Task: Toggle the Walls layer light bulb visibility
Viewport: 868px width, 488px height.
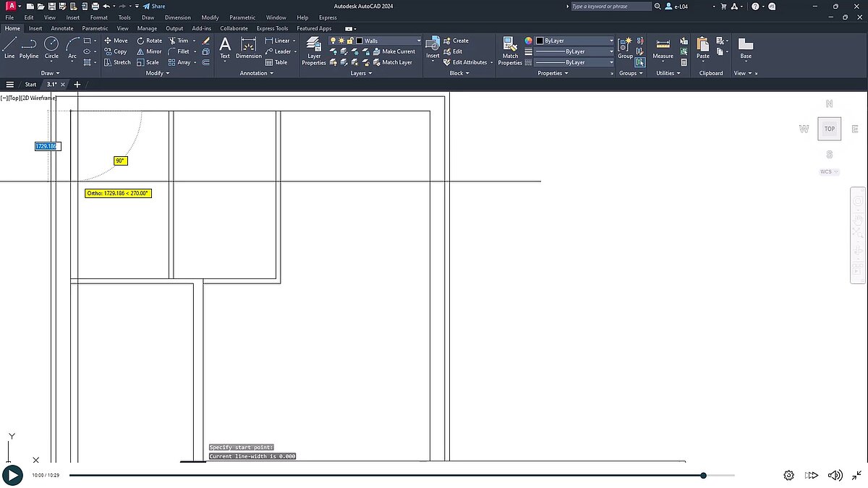Action: [333, 40]
